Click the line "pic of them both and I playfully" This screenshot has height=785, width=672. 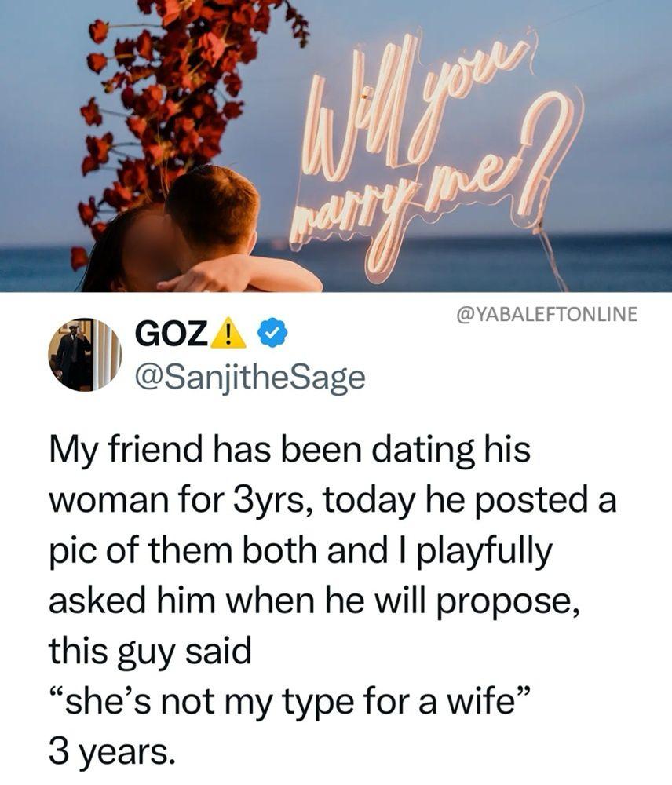tap(301, 552)
